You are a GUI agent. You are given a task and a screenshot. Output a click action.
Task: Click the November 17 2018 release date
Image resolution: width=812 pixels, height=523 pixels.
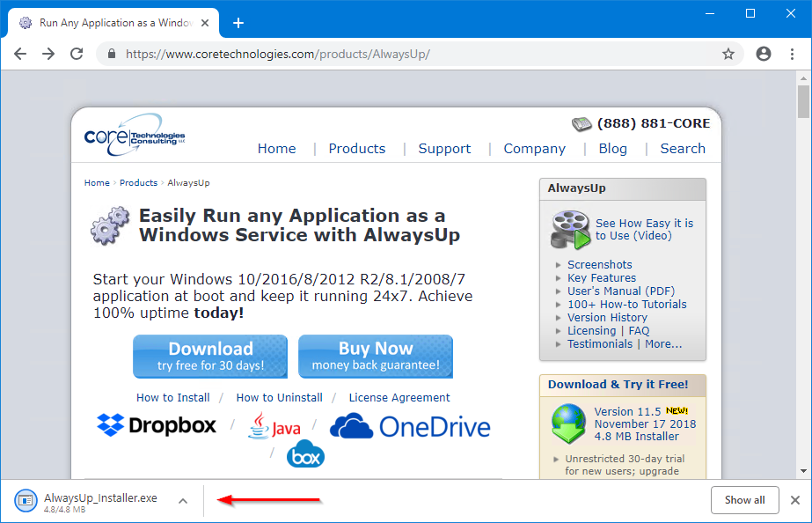(x=645, y=424)
